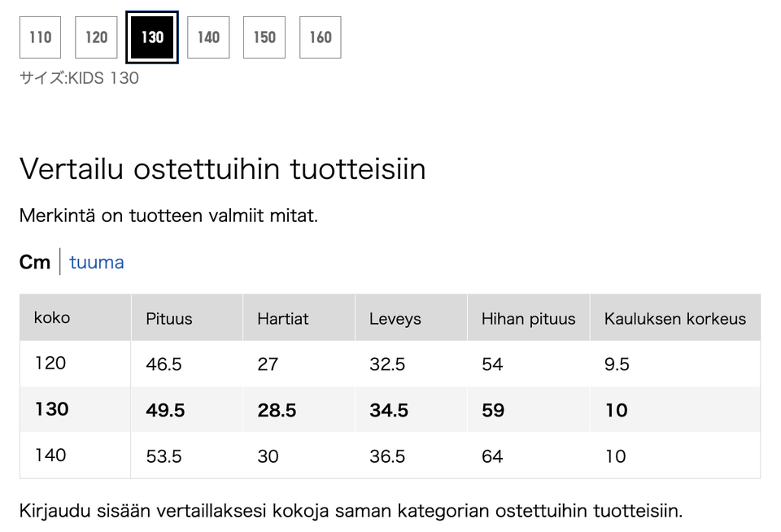Pick size 140 from size chips
Viewport: 781px width, 532px height.
pos(208,37)
